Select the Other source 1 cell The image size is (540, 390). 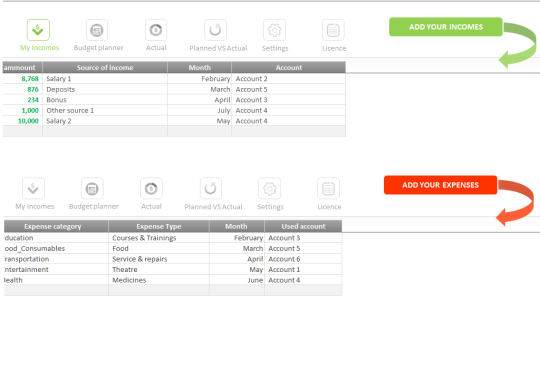(105, 110)
